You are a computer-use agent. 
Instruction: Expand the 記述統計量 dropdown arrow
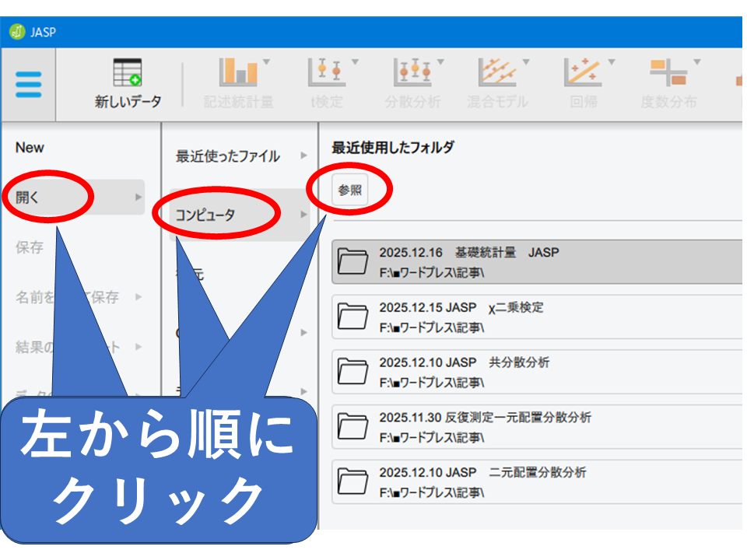pos(267,61)
